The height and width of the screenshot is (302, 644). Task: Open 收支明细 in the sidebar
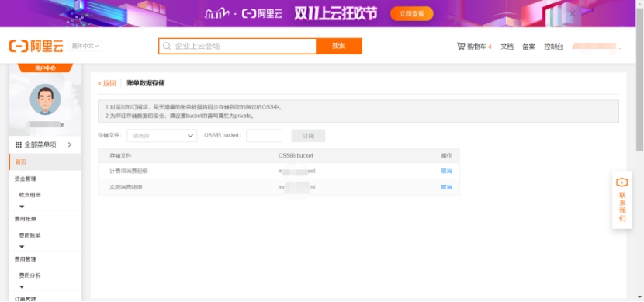[30, 195]
